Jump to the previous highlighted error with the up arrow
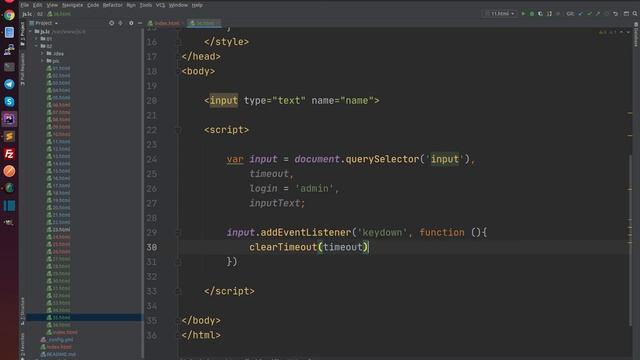The width and height of the screenshot is (640, 360). pyautogui.click(x=621, y=32)
